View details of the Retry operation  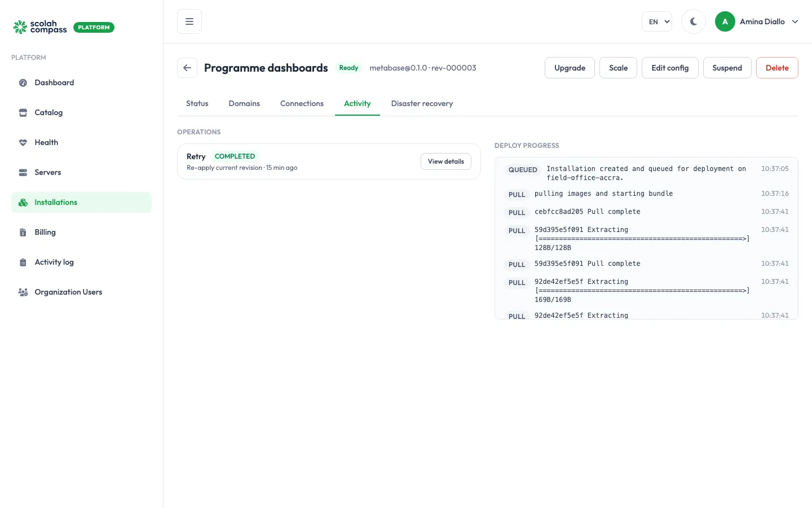click(x=446, y=161)
